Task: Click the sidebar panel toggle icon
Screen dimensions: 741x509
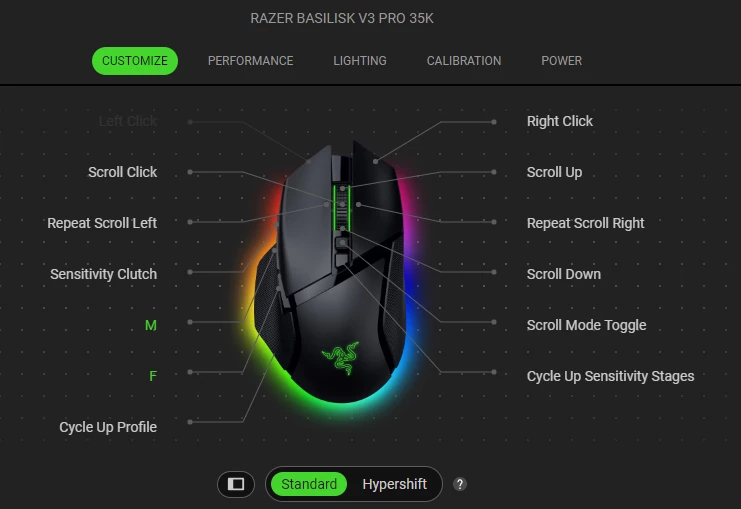Action: (236, 484)
